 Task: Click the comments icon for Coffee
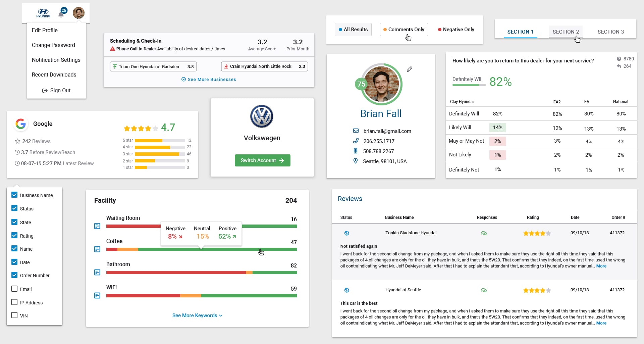(x=97, y=249)
